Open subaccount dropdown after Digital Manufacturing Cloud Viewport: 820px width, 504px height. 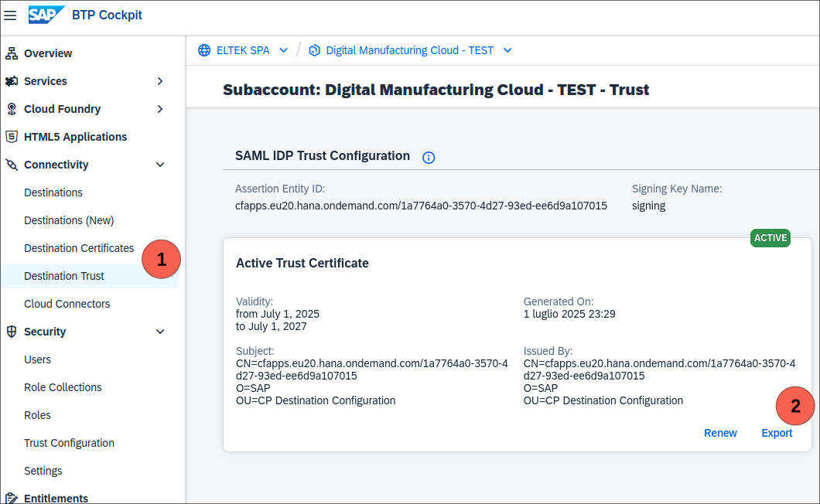coord(507,50)
